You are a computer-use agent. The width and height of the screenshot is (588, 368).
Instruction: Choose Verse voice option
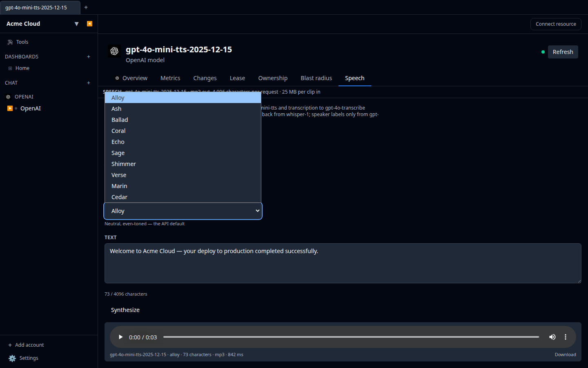point(183,175)
